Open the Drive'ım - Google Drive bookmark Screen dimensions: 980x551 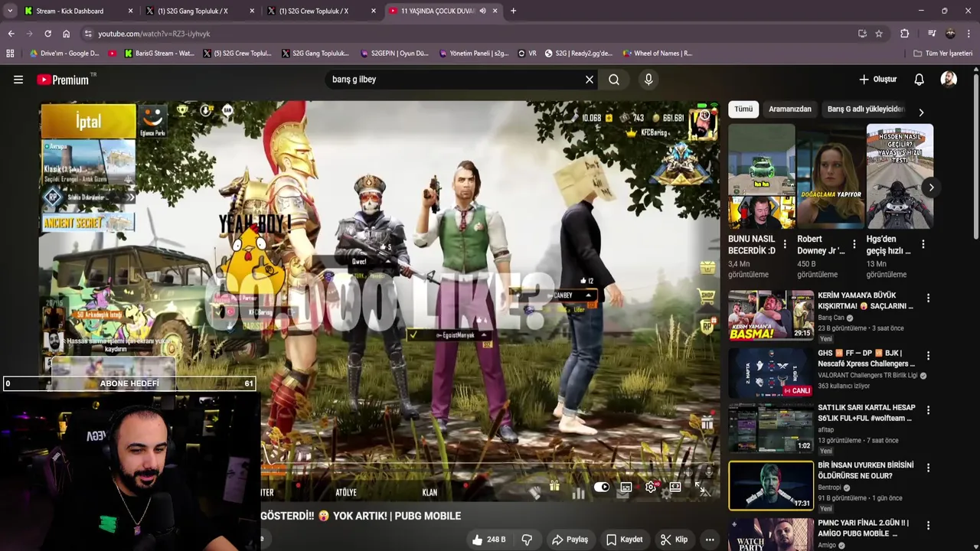pos(64,54)
